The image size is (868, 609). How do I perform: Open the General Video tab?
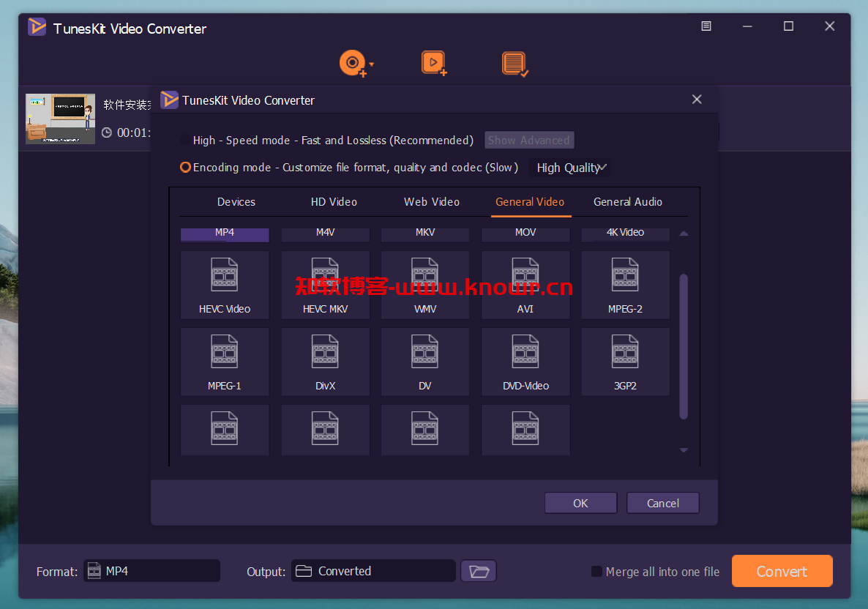tap(530, 202)
